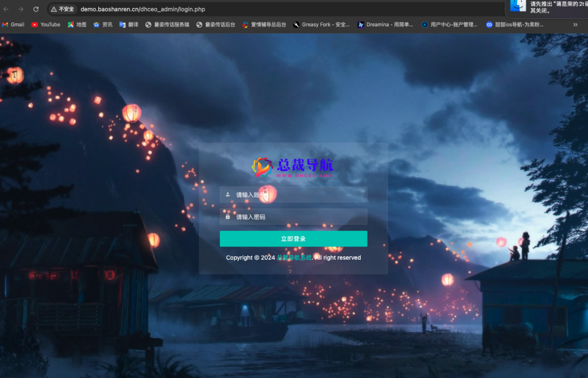The height and width of the screenshot is (378, 588).
Task: Open the 用户中心-账户管理 bookmark
Action: (x=449, y=24)
